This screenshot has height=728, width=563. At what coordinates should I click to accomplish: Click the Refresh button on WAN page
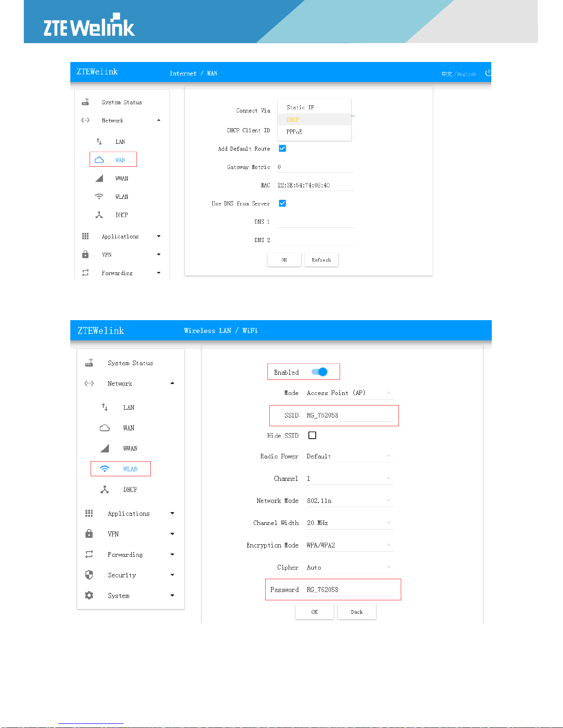321,260
